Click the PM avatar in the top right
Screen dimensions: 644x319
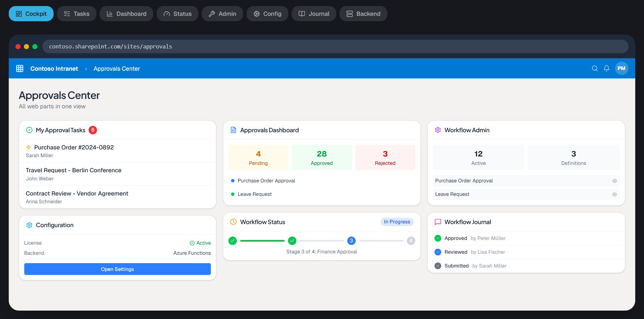621,68
